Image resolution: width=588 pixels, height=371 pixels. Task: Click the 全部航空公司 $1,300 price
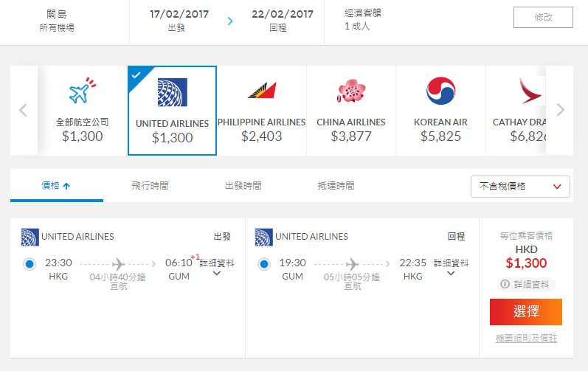[83, 136]
